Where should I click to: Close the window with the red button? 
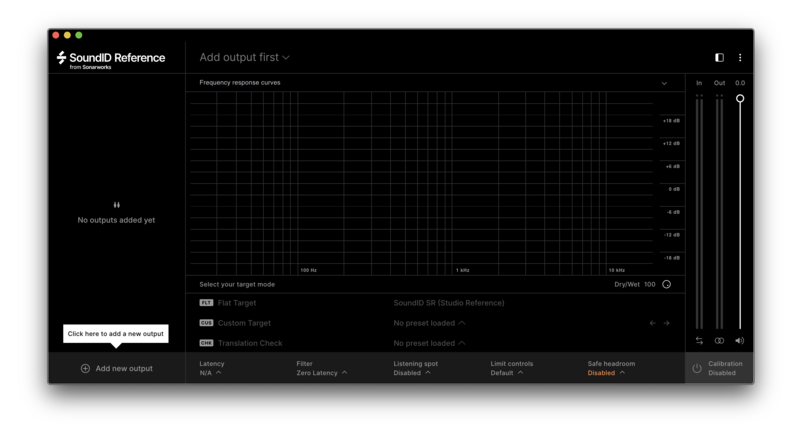(x=56, y=35)
